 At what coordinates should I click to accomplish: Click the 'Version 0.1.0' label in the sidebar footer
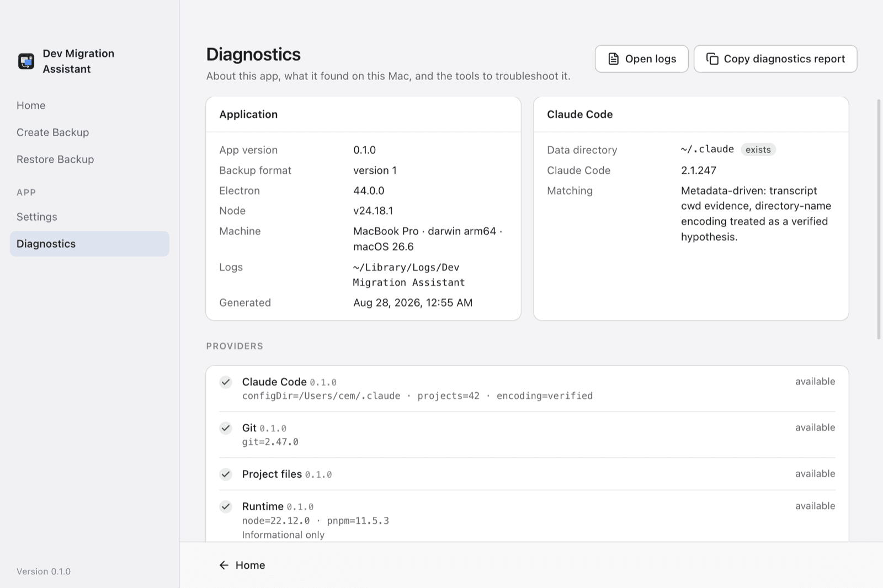click(44, 571)
